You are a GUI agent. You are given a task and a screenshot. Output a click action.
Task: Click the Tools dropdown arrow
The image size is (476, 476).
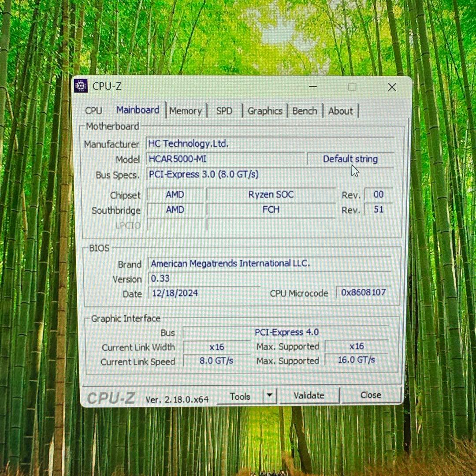pyautogui.click(x=269, y=396)
